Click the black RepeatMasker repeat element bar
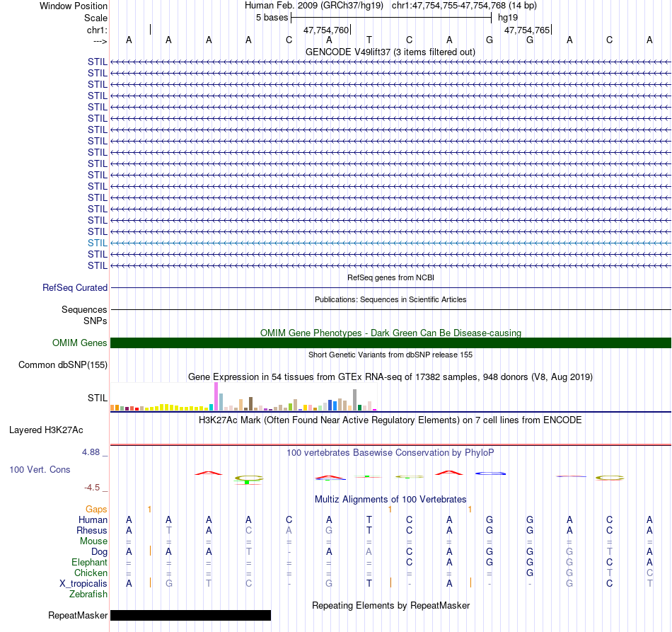This screenshot has height=632, width=672. pyautogui.click(x=191, y=615)
